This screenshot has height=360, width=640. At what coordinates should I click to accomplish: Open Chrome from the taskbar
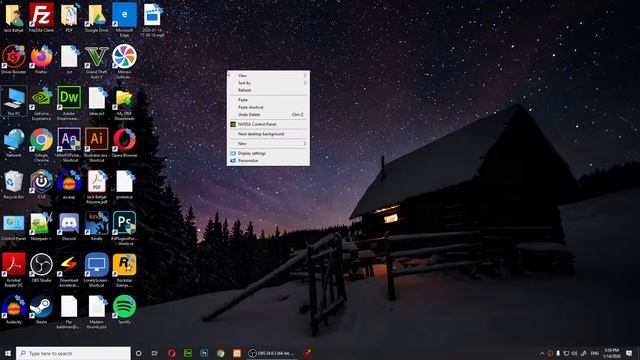[x=220, y=353]
